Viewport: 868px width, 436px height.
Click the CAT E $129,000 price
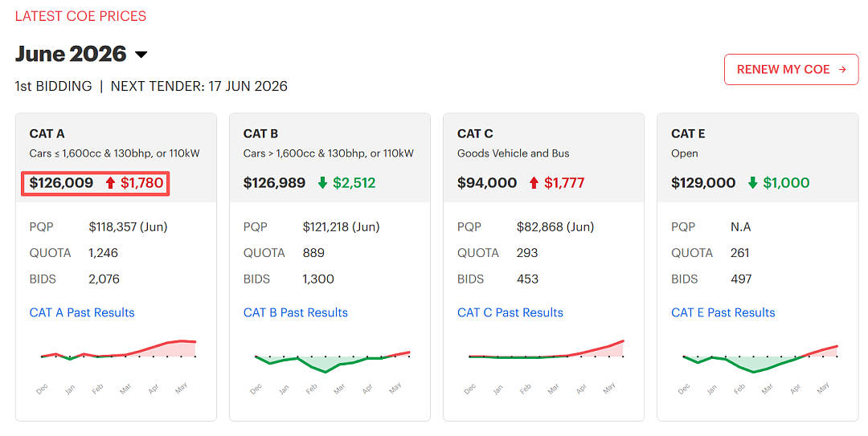(703, 182)
